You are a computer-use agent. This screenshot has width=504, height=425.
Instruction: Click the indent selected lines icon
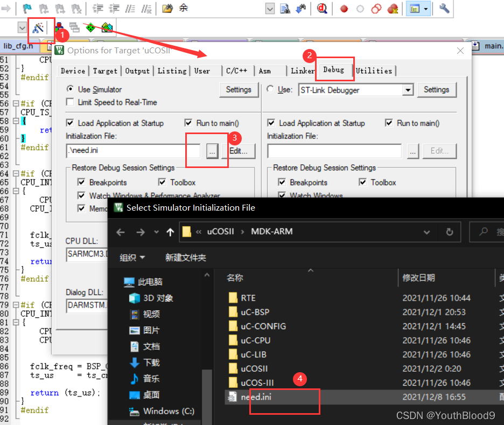click(x=97, y=9)
